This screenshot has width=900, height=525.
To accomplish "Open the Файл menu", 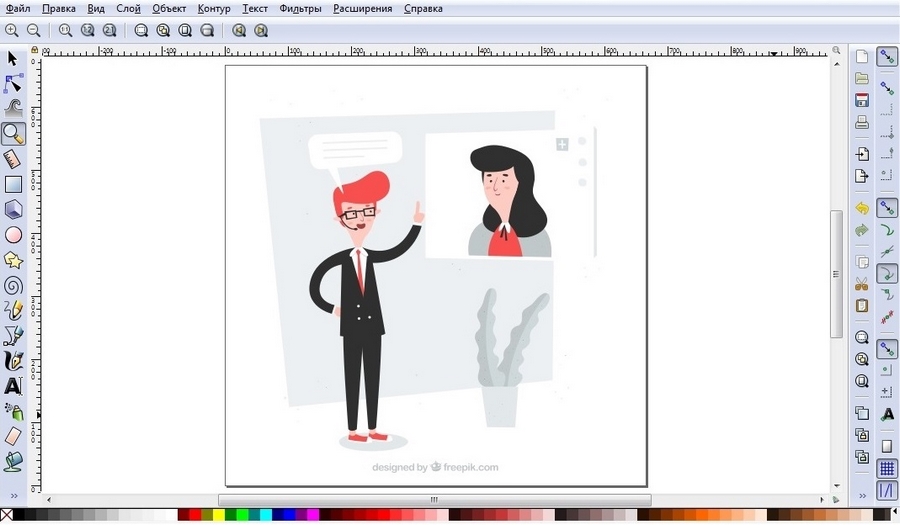I will point(17,9).
